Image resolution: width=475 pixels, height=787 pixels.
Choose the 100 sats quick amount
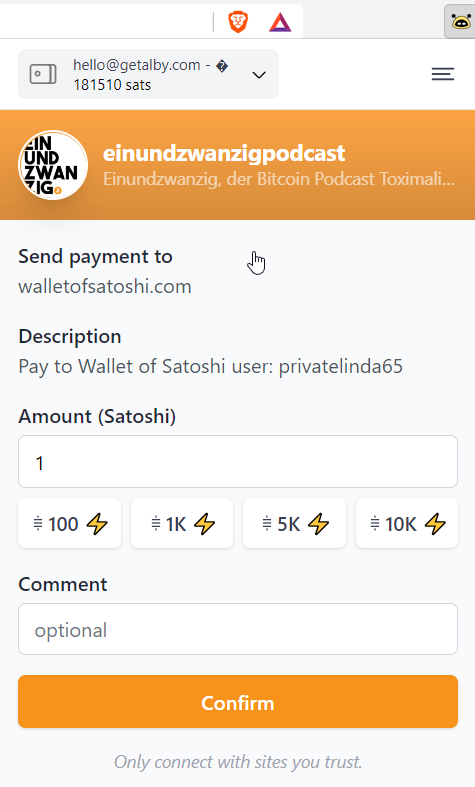point(69,523)
